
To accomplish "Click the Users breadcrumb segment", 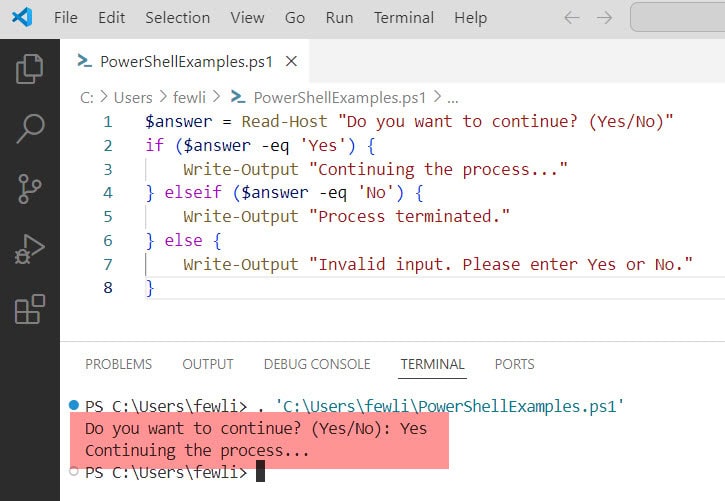I will coord(133,98).
